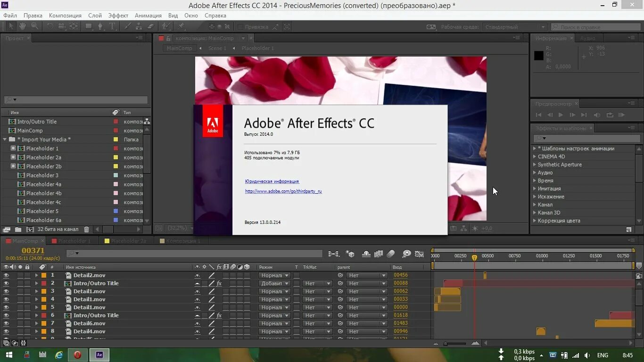The height and width of the screenshot is (362, 644).
Task: Select the Hand tool in the toolbar
Action: [22, 26]
